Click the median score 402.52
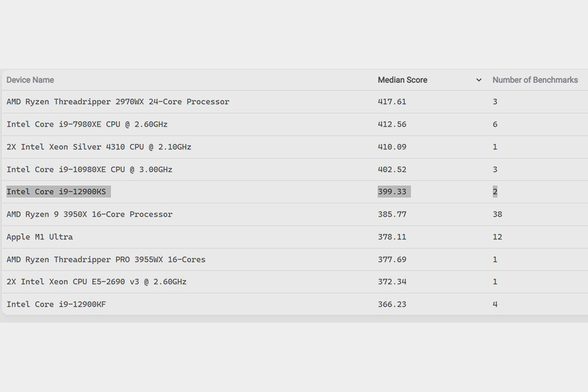588x392 pixels. 392,169
